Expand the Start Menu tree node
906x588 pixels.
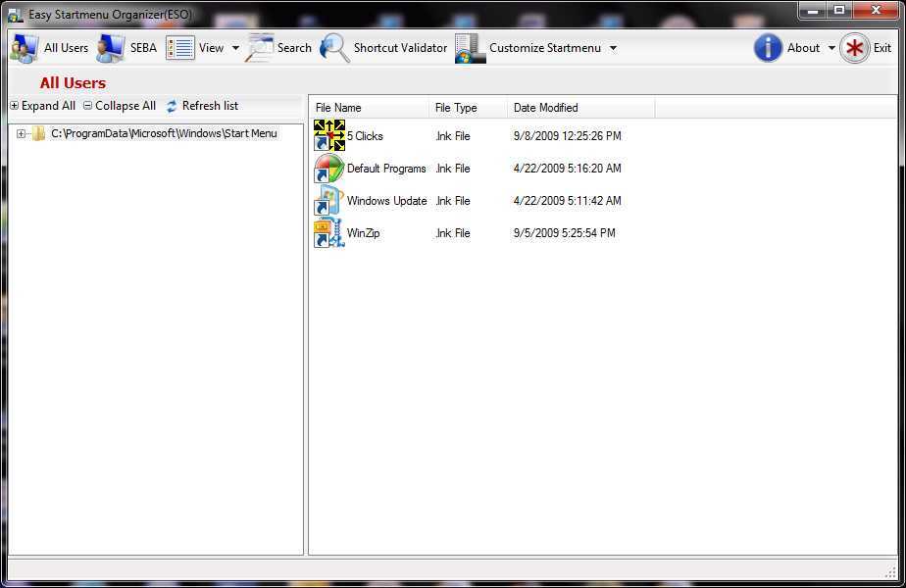(x=21, y=133)
